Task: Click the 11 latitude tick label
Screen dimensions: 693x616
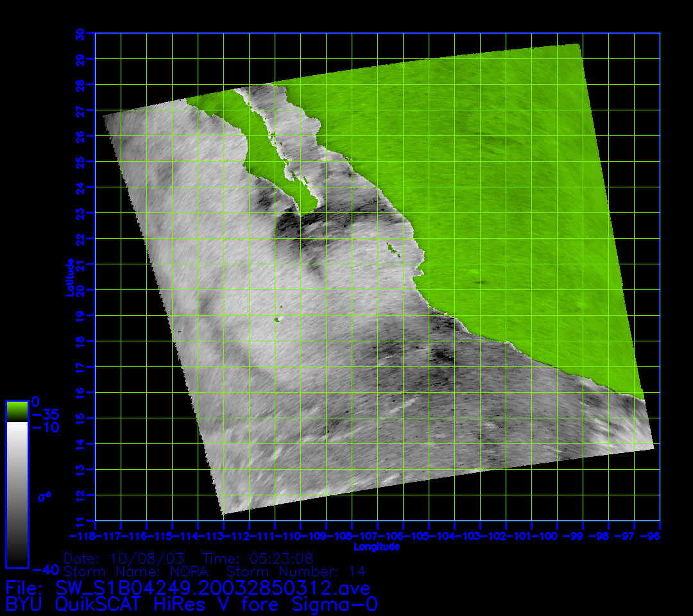Action: click(x=80, y=520)
